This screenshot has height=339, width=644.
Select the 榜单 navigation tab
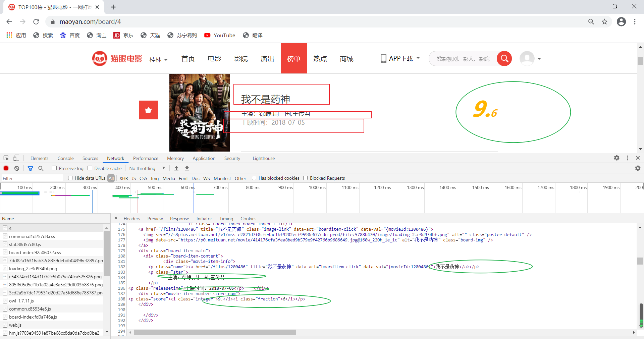pyautogui.click(x=294, y=58)
